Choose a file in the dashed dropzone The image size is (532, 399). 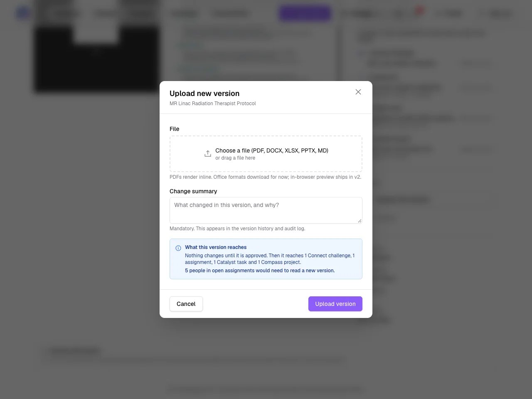266,154
